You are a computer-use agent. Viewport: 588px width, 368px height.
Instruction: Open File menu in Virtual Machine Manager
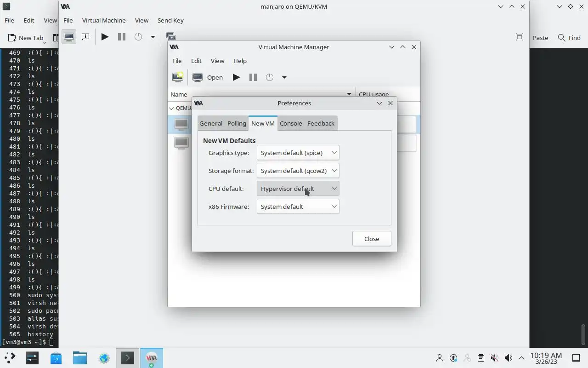pyautogui.click(x=177, y=61)
